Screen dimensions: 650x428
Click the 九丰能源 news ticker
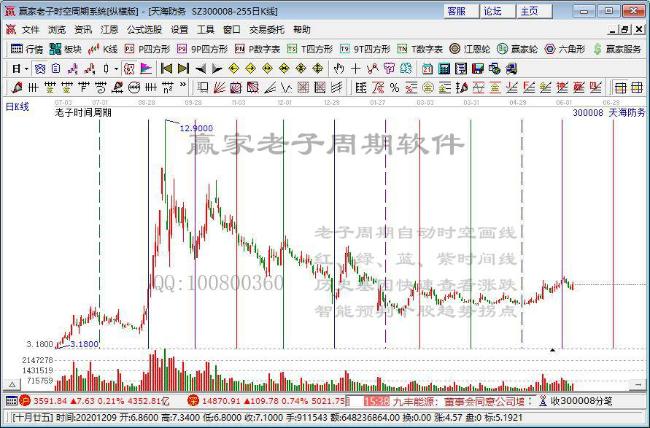coord(458,401)
